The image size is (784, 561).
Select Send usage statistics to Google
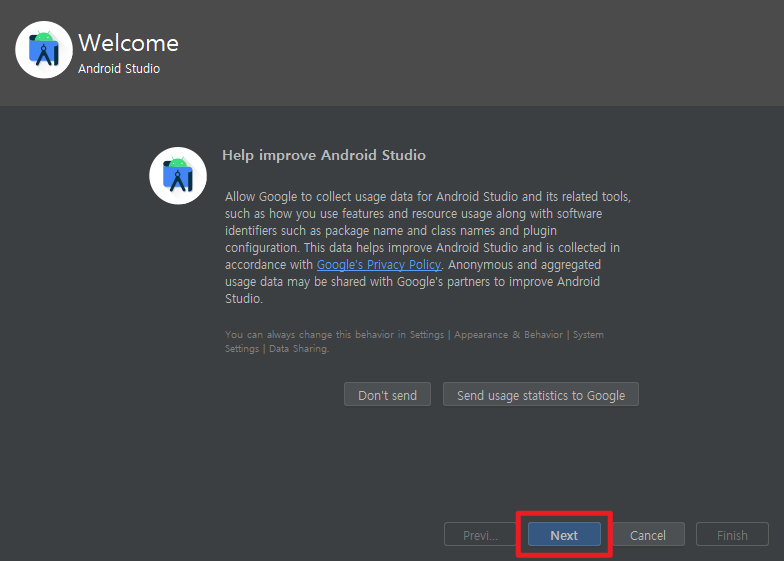[x=540, y=394]
